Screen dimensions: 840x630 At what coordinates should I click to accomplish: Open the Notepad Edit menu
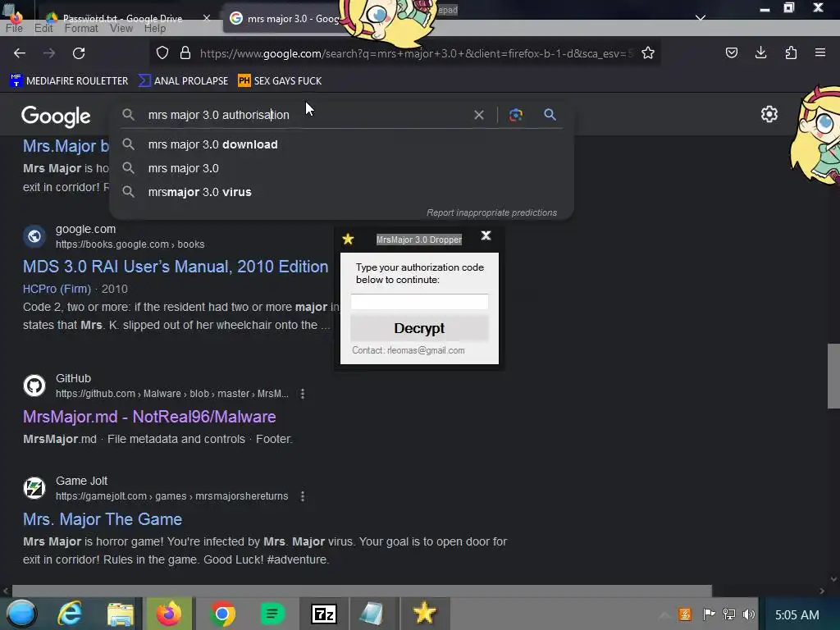[43, 29]
